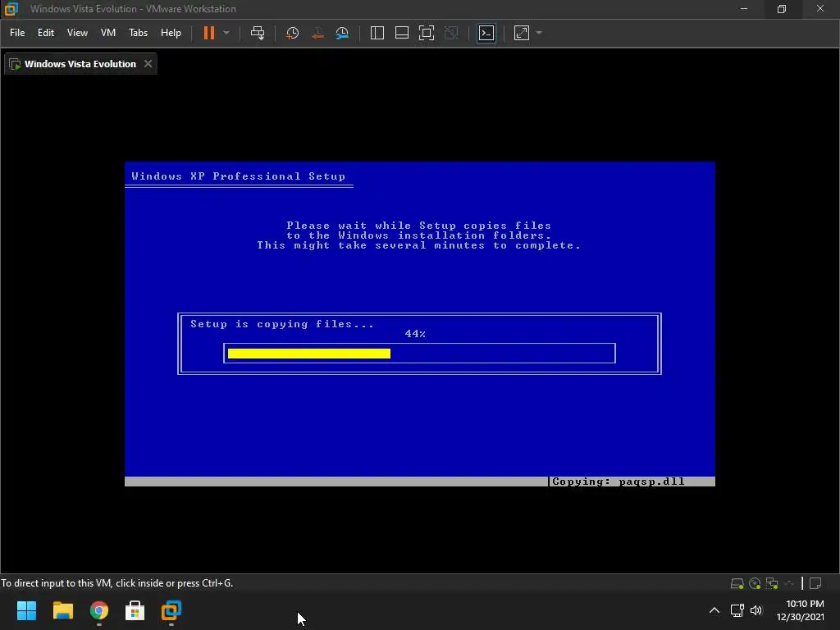Enter full screen mode
This screenshot has height=630, width=840.
[x=427, y=33]
